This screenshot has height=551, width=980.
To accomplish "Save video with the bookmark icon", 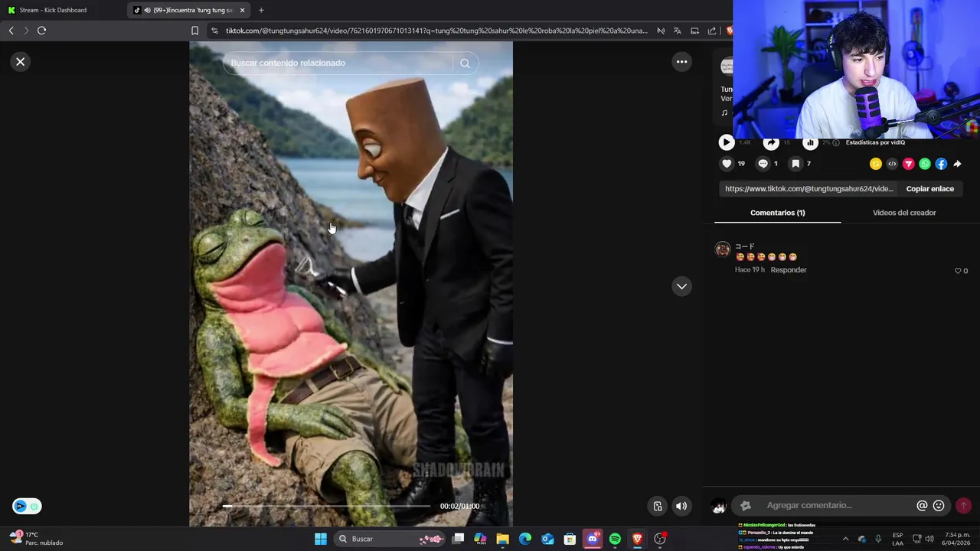I will pyautogui.click(x=795, y=164).
